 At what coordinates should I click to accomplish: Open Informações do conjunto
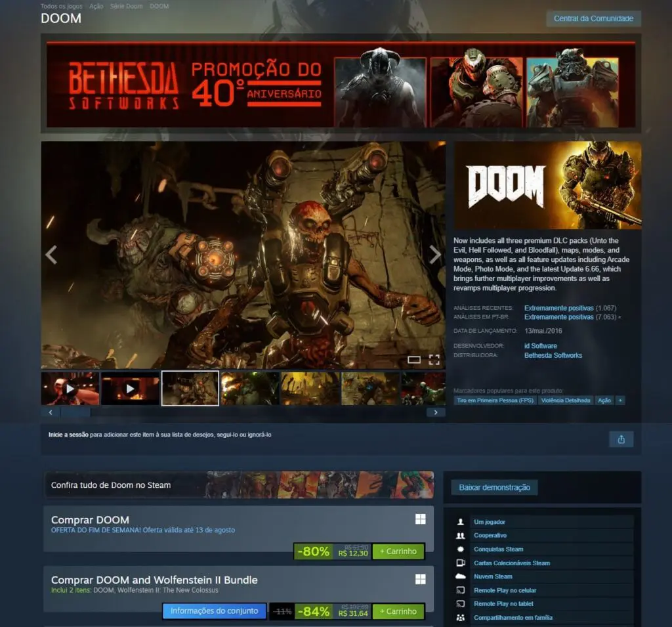(215, 611)
